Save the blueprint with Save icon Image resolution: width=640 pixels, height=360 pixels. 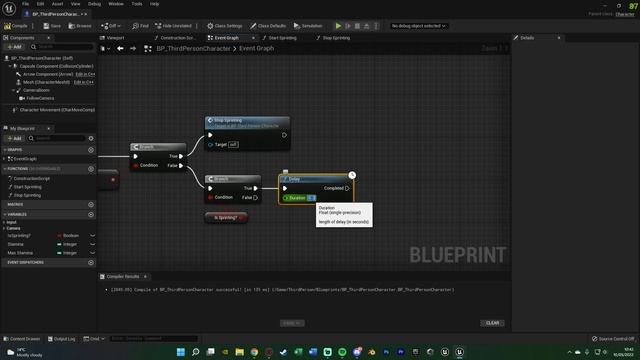click(x=52, y=26)
